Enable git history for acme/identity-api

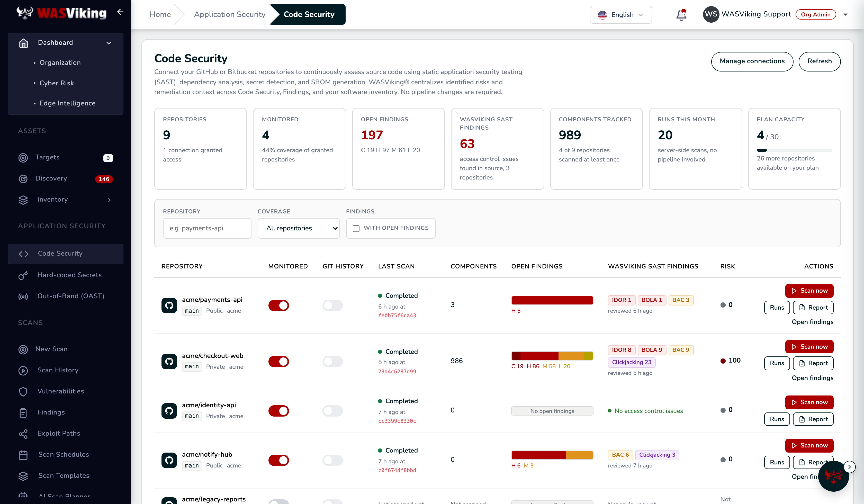(x=332, y=411)
